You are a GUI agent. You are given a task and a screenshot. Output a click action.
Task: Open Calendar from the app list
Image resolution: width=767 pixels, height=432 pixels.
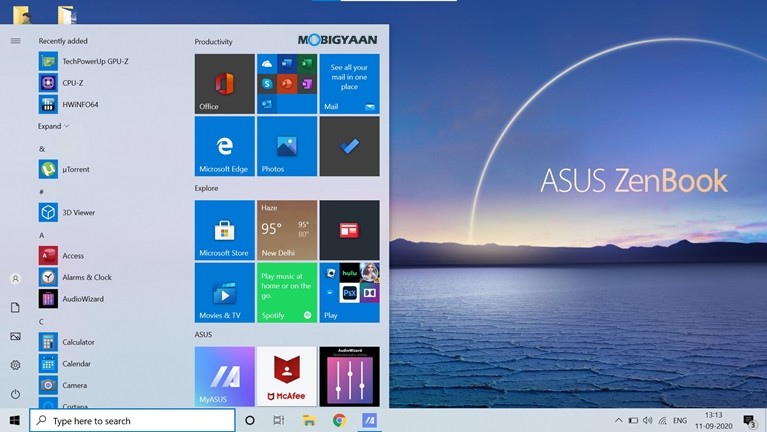[65, 364]
